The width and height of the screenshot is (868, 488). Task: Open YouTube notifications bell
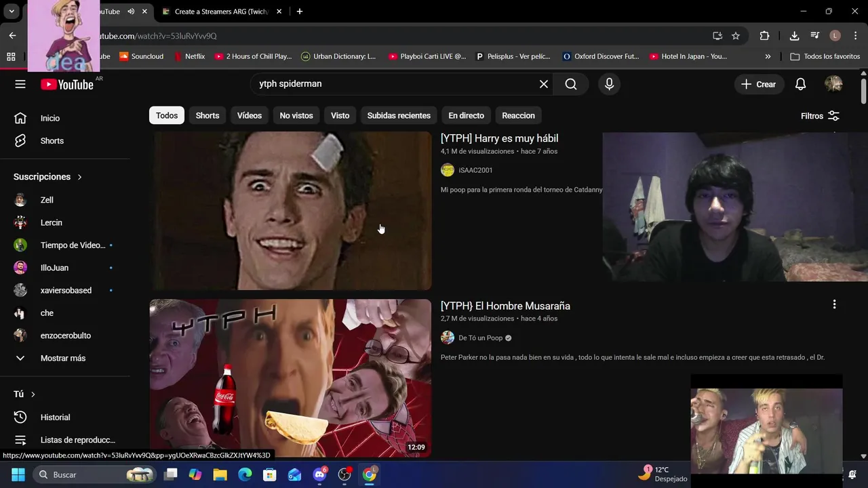(800, 84)
